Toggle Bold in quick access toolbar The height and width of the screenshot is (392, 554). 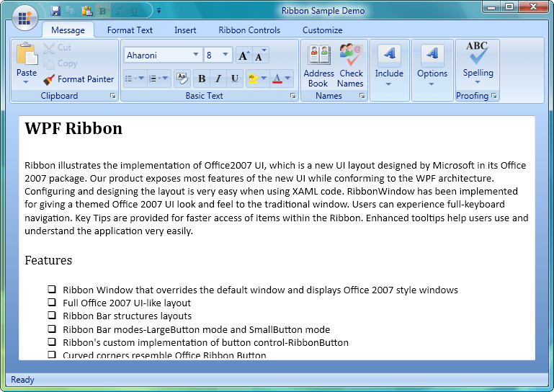pos(103,12)
